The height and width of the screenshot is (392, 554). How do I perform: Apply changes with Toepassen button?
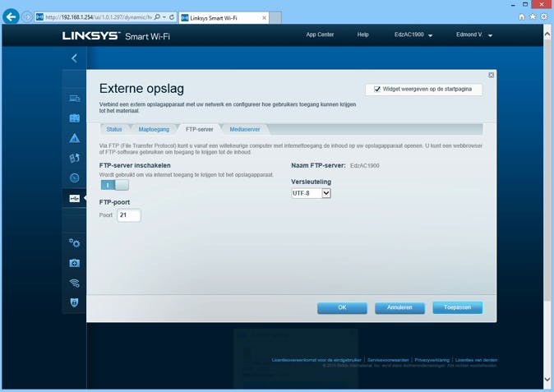click(458, 307)
